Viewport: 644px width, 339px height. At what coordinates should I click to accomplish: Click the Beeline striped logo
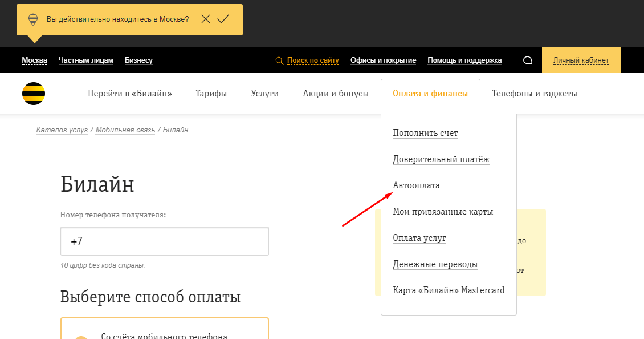click(x=34, y=94)
